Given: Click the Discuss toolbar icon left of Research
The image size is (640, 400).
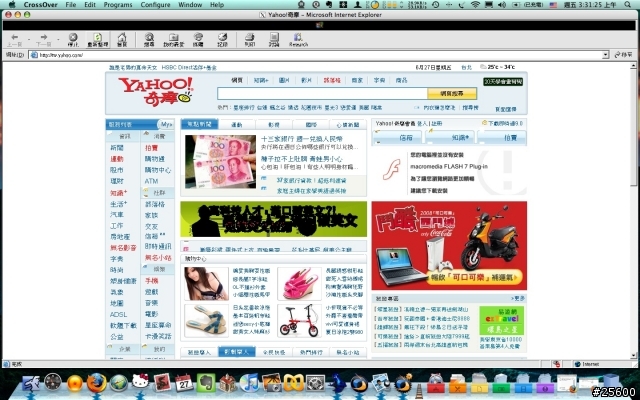Looking at the screenshot, I should (x=274, y=40).
